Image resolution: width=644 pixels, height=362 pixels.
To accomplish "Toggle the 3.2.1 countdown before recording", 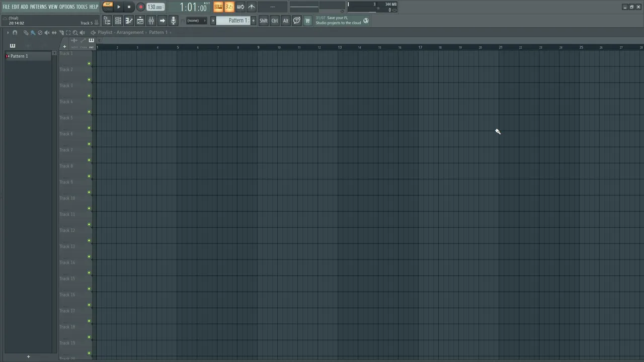I will click(229, 7).
